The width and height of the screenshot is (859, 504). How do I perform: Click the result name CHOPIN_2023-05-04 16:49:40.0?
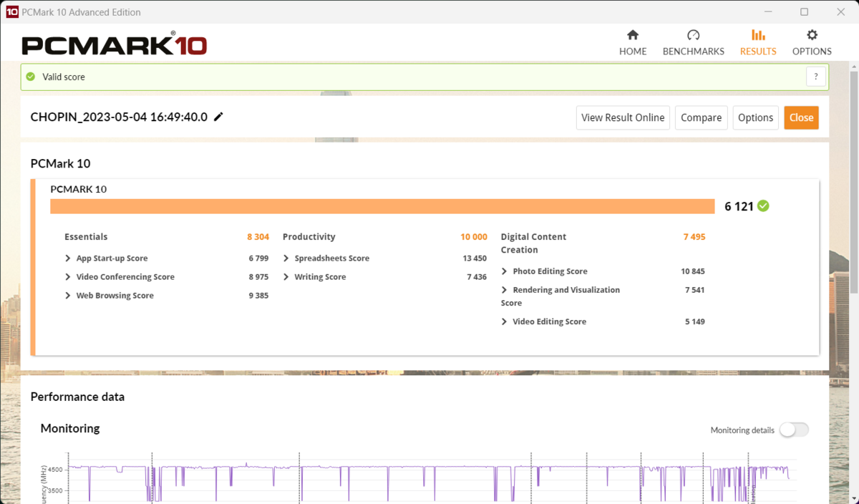[119, 117]
